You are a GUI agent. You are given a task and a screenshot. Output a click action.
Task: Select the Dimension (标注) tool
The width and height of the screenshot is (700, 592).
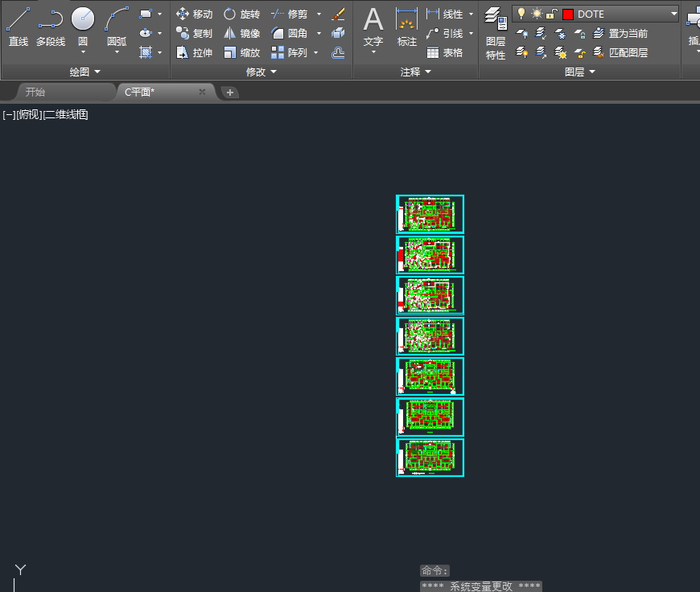click(x=406, y=27)
